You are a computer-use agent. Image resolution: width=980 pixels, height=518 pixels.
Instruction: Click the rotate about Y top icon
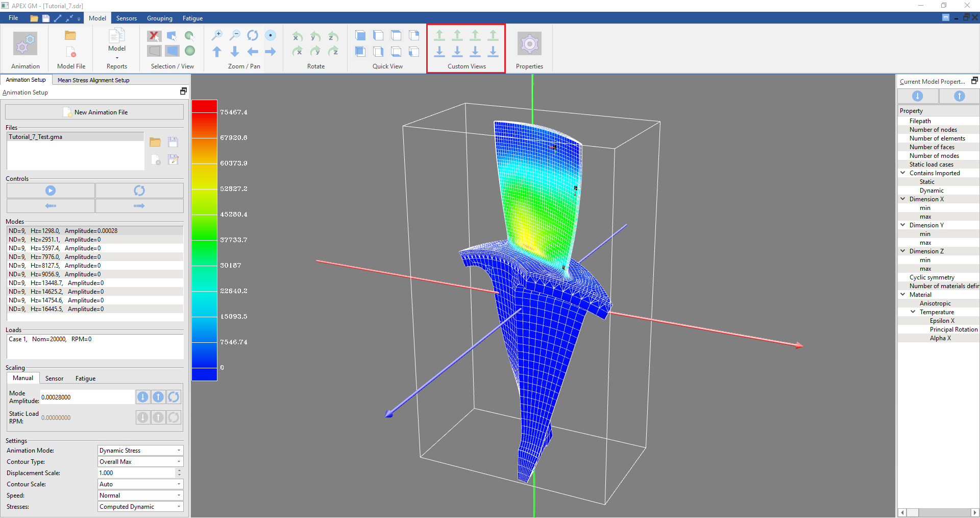click(x=315, y=36)
